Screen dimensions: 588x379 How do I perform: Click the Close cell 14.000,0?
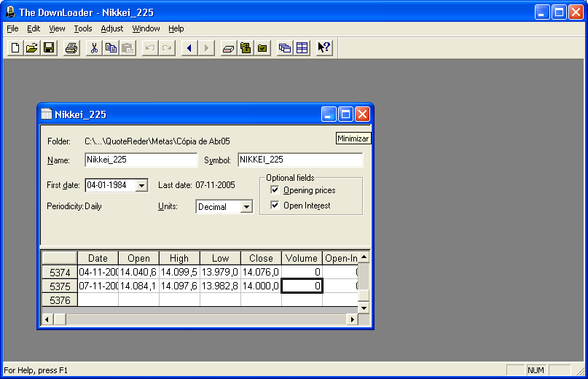pos(261,286)
